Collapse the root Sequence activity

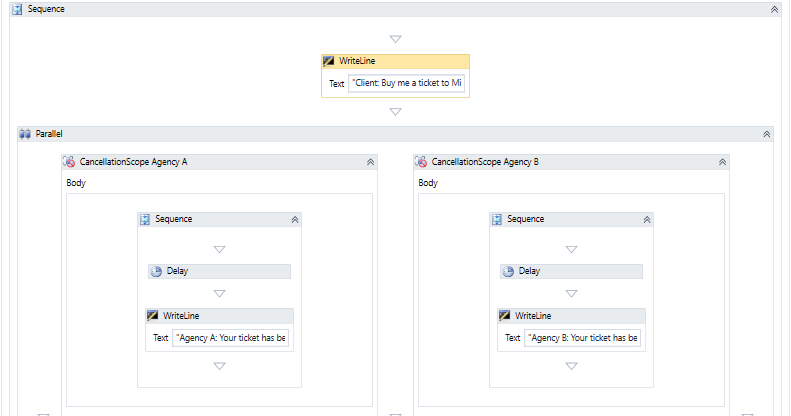774,8
